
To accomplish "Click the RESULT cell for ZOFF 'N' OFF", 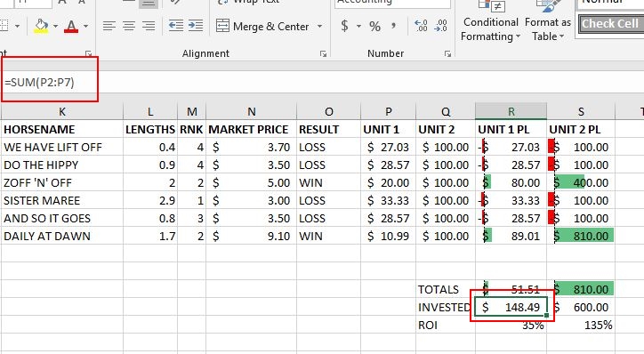I will pos(328,182).
